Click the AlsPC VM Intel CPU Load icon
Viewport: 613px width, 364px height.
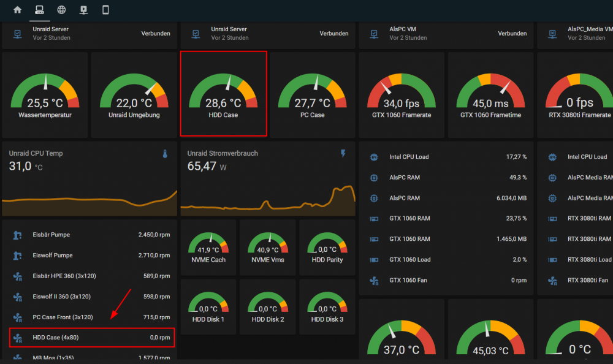(x=374, y=157)
